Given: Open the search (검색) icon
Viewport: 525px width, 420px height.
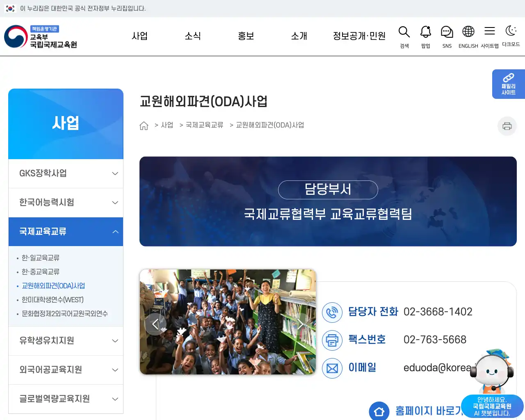Looking at the screenshot, I should click(404, 37).
